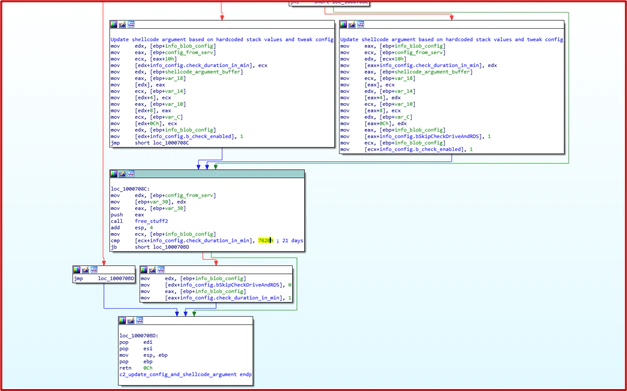Click 'mov [edx+info_config.b_check_enabled], 1' line
The image size is (627, 391).
177,136
